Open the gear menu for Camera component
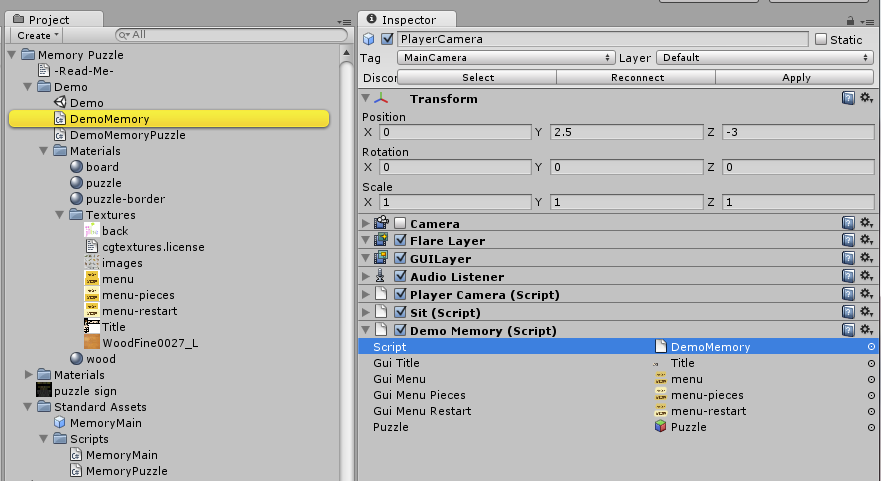 click(867, 223)
